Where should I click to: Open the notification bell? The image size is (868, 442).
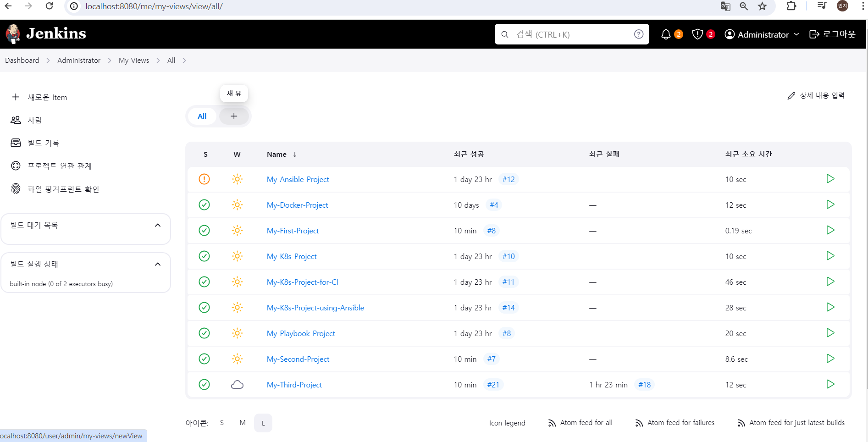tap(666, 34)
